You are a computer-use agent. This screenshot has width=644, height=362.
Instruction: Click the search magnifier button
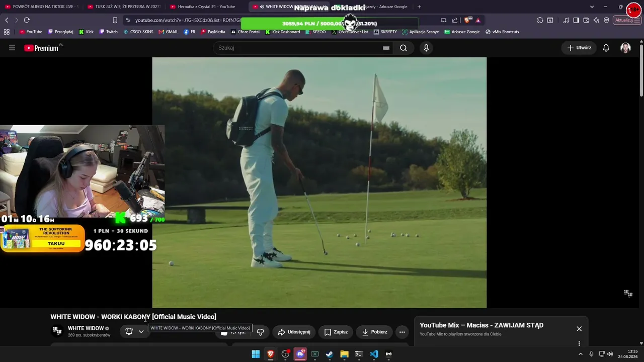pos(404,48)
